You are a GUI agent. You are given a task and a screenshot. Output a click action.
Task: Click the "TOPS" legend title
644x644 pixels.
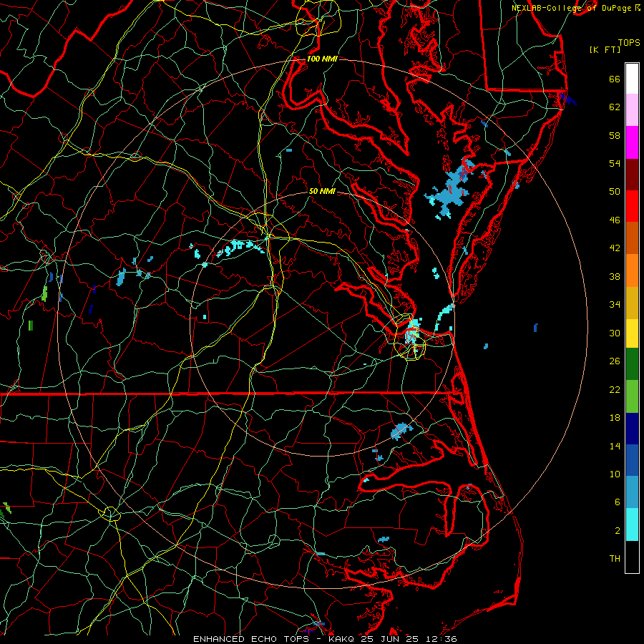click(629, 42)
